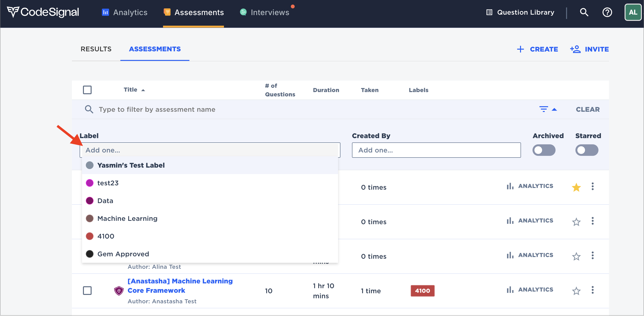Viewport: 644px width, 316px height.
Task: Click the Taken column header
Action: (x=369, y=90)
